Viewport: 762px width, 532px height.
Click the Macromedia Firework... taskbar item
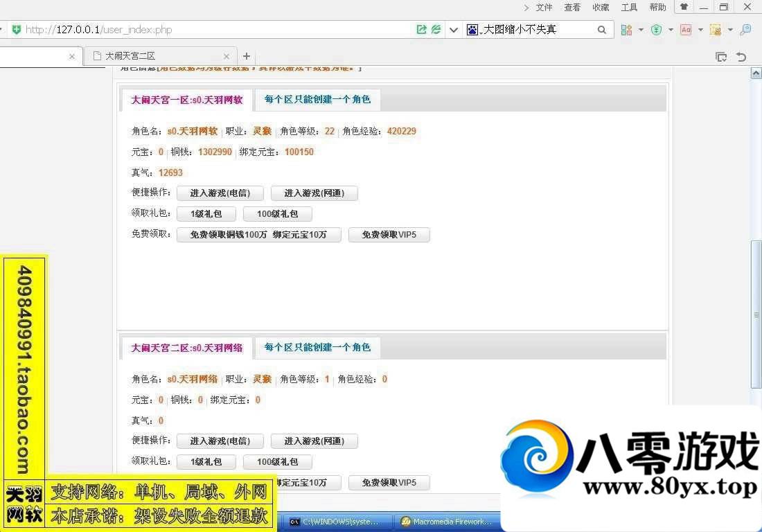coord(448,522)
